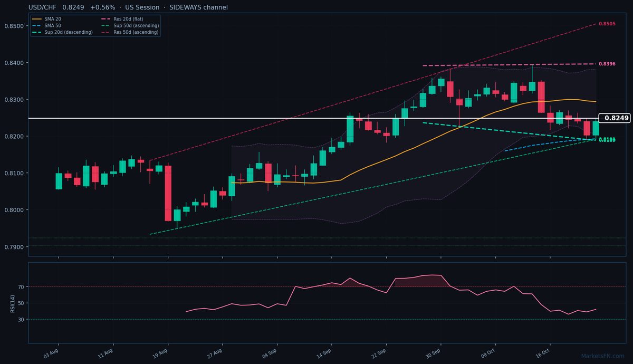Click the RSI(14) axis title
This screenshot has width=633, height=364.
coord(13,303)
